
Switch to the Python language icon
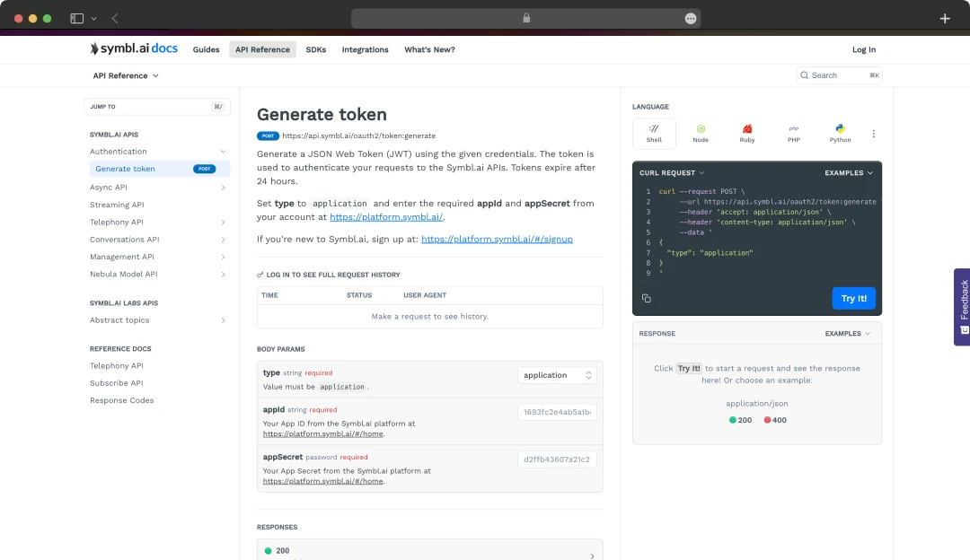click(839, 133)
